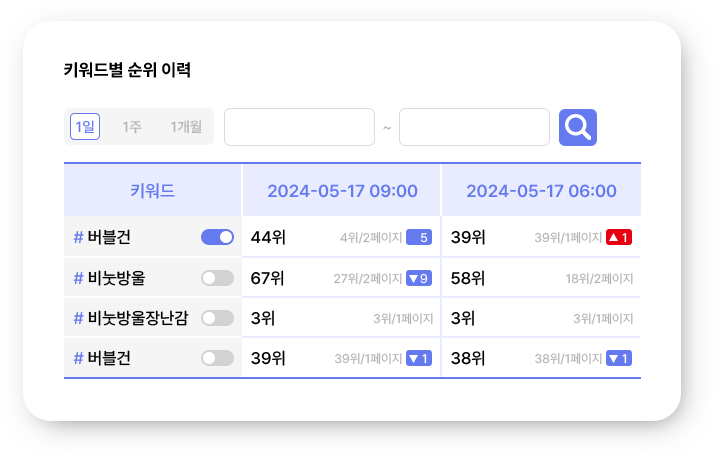Click the blue down-9 rank badge

(419, 278)
